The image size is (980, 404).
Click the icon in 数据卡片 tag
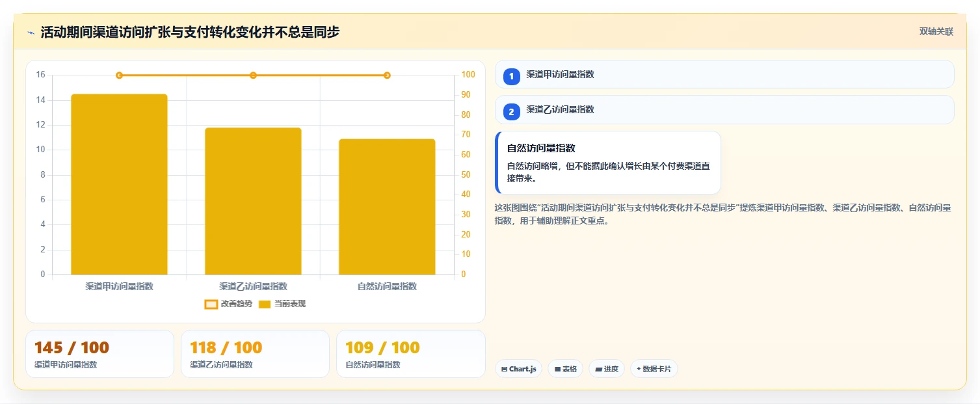point(639,369)
